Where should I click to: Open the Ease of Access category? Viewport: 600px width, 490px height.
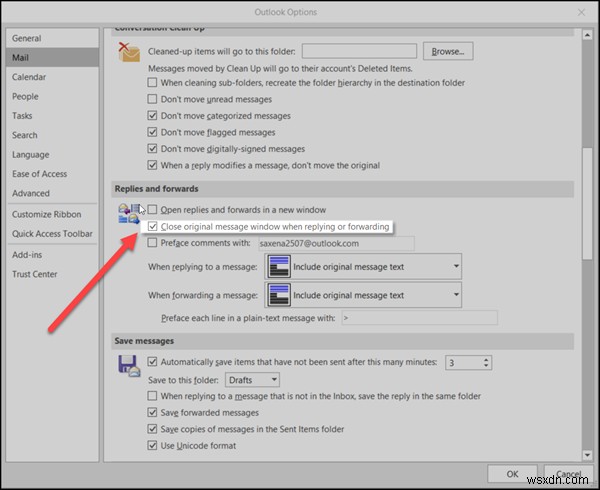(x=52, y=174)
